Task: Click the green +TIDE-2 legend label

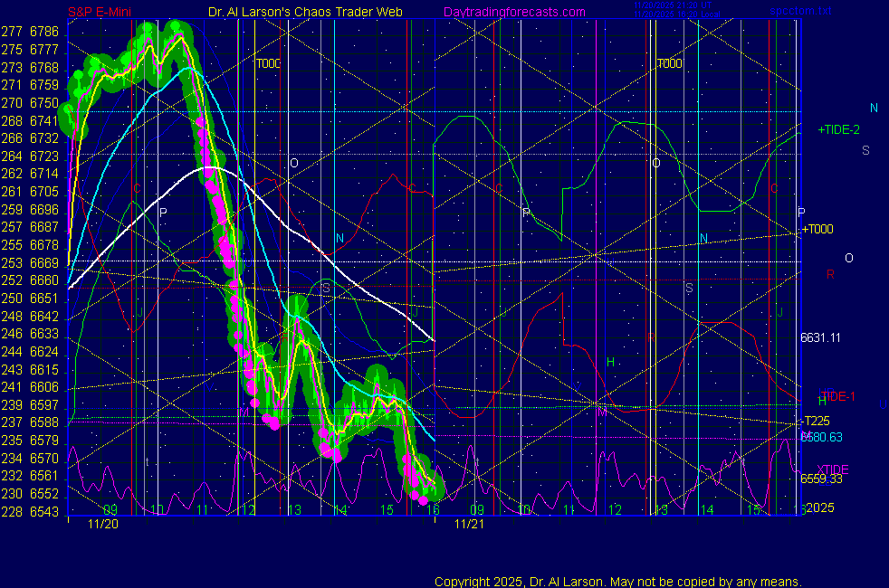Action: click(838, 130)
